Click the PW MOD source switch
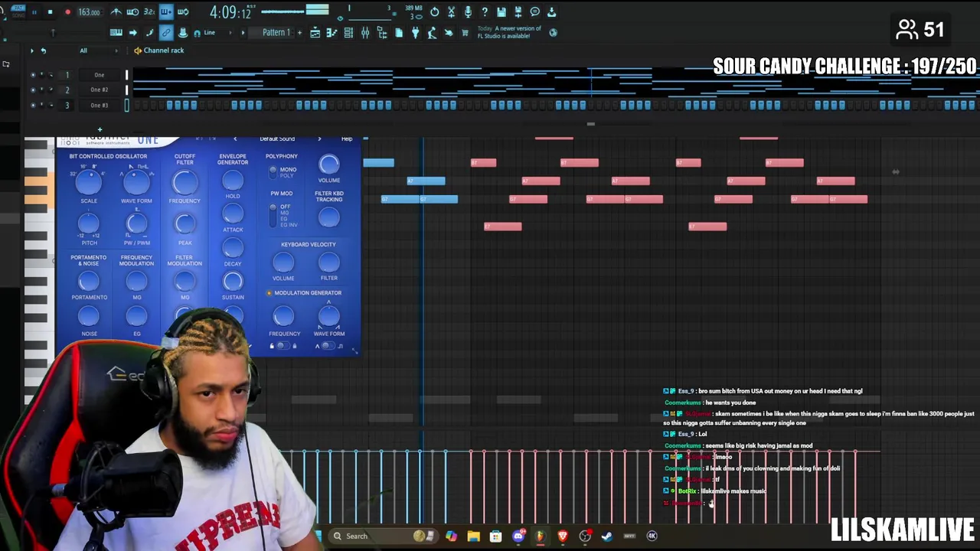 tap(273, 215)
